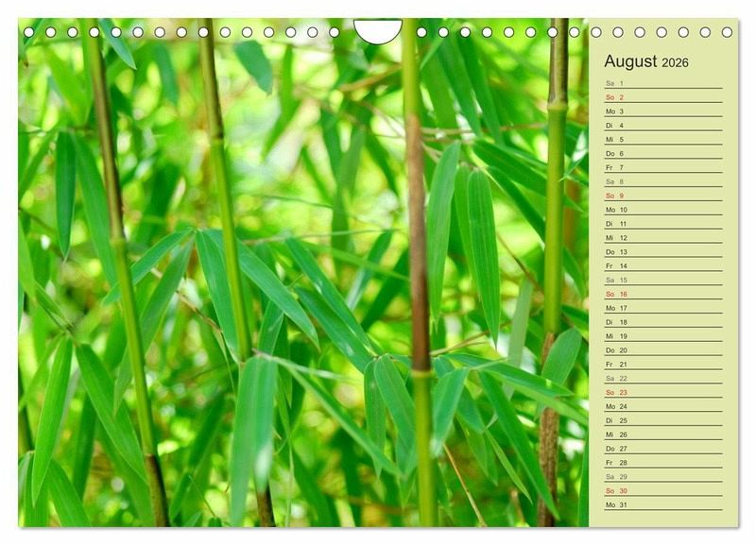Click the bamboo leaves photo

[302, 283]
